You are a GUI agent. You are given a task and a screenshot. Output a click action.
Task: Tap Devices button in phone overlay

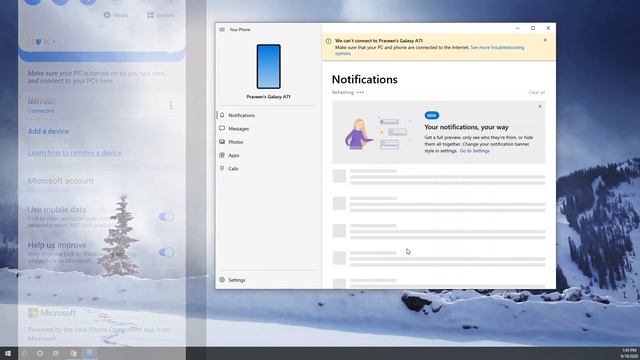click(161, 15)
